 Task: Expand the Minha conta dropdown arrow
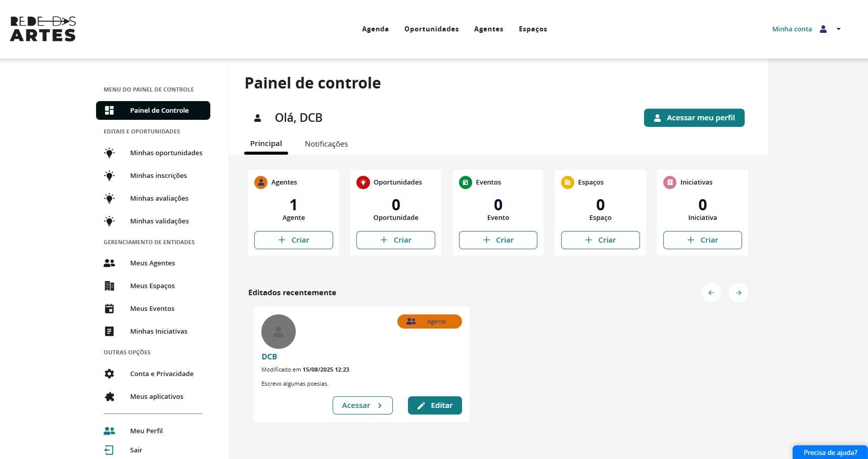(839, 29)
